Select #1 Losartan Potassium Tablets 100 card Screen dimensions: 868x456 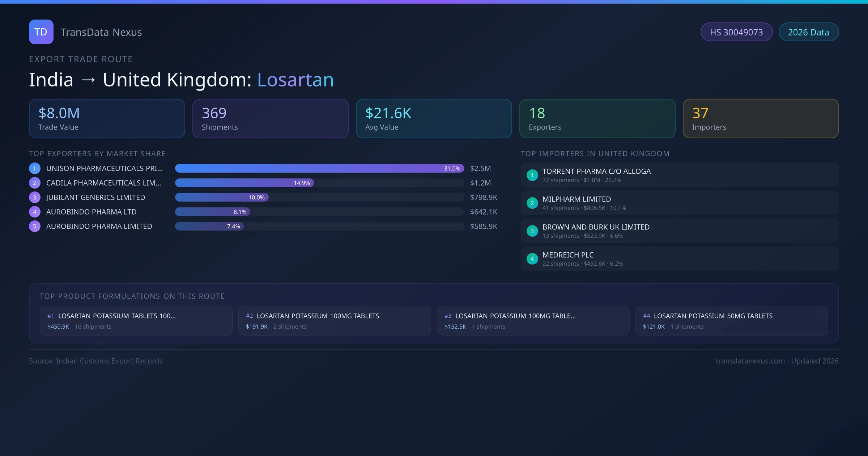tap(136, 321)
